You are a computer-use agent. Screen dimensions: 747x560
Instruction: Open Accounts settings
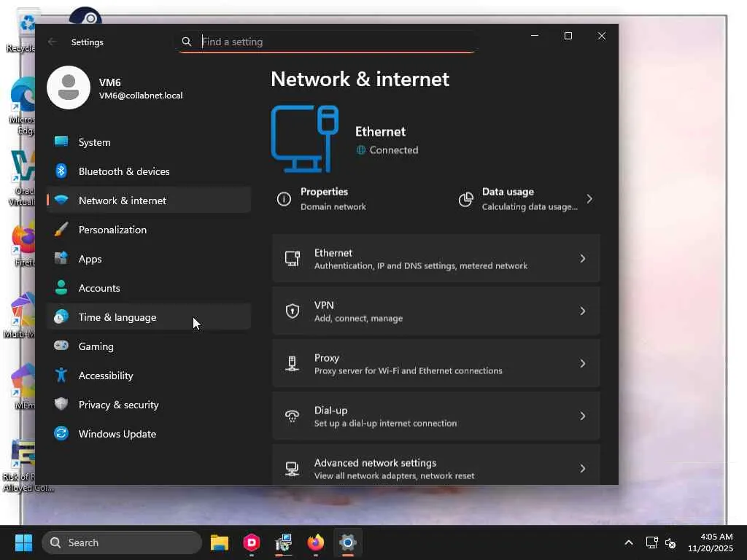[149, 287]
